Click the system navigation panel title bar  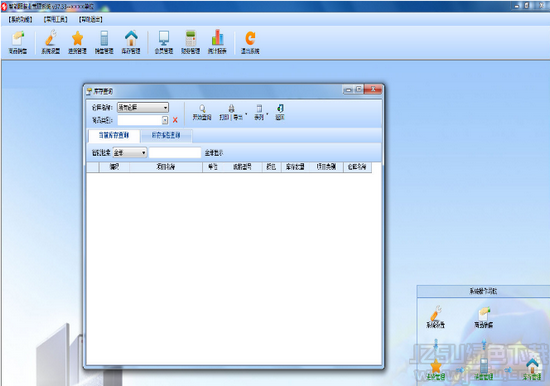[x=483, y=291]
